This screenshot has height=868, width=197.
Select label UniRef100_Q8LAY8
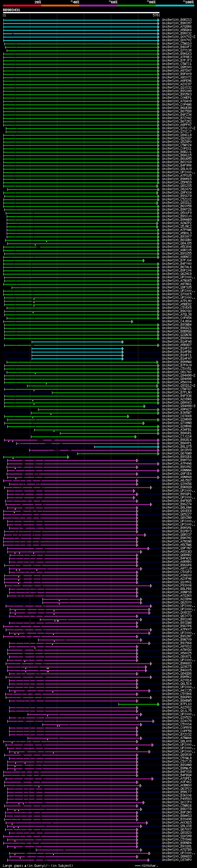pos(177,741)
